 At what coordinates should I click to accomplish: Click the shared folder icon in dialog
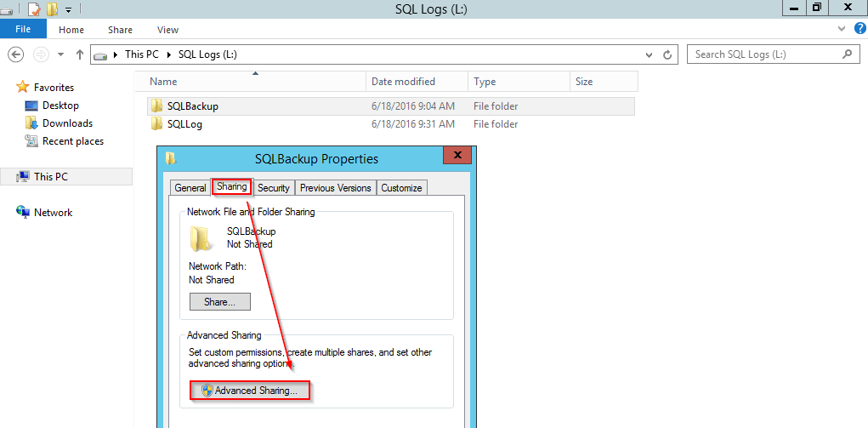point(199,238)
